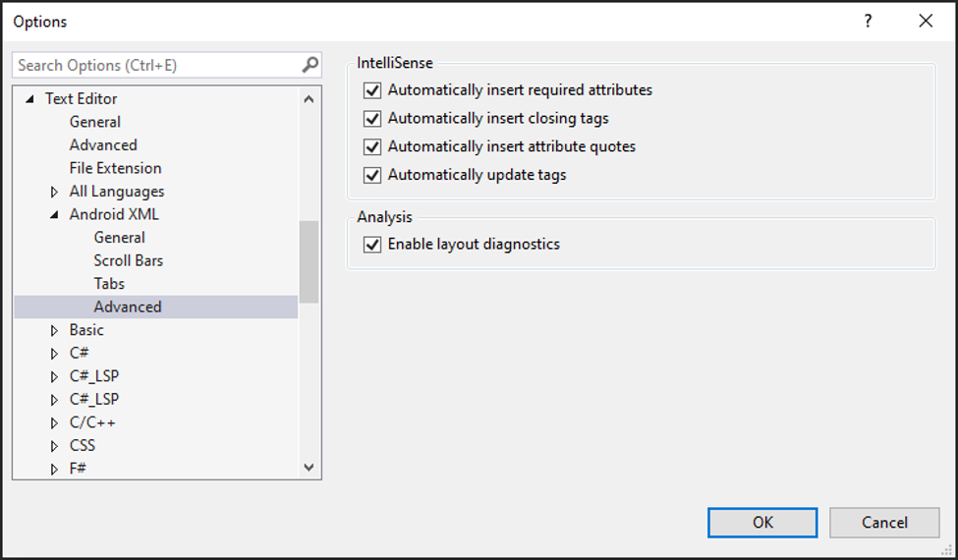Open the Tabs settings page
Image resolution: width=958 pixels, height=560 pixels.
click(x=109, y=283)
